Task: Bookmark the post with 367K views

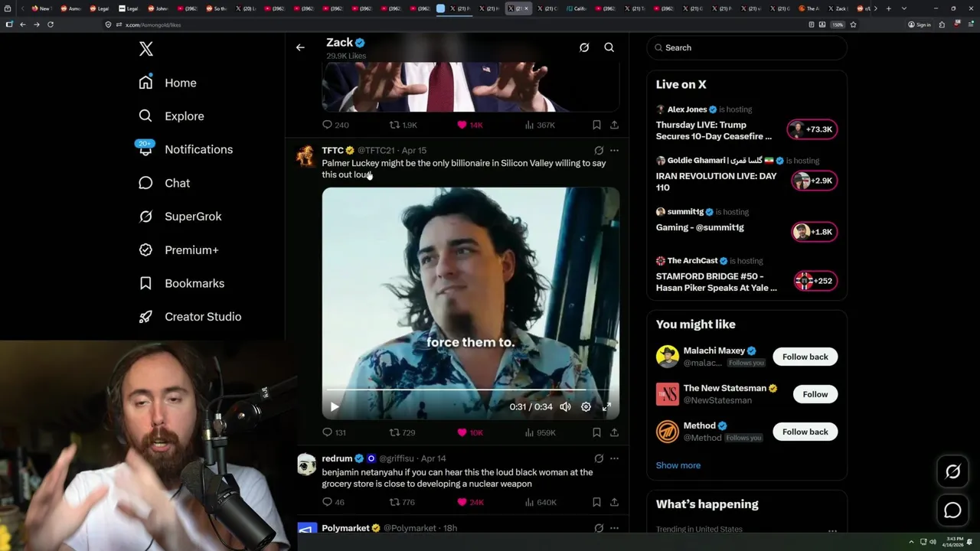Action: pyautogui.click(x=596, y=125)
